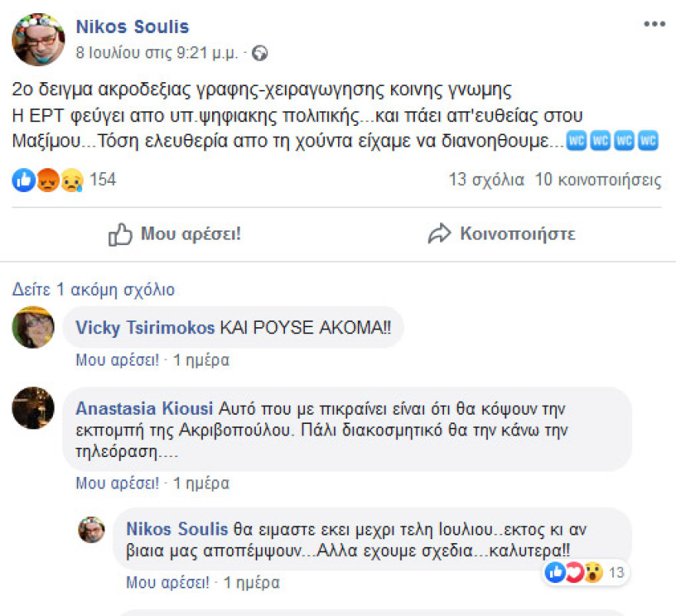Viewport: 676px width, 616px height.
Task: Click the share arrow icon beside Κοινοποιήστε
Action: point(439,234)
